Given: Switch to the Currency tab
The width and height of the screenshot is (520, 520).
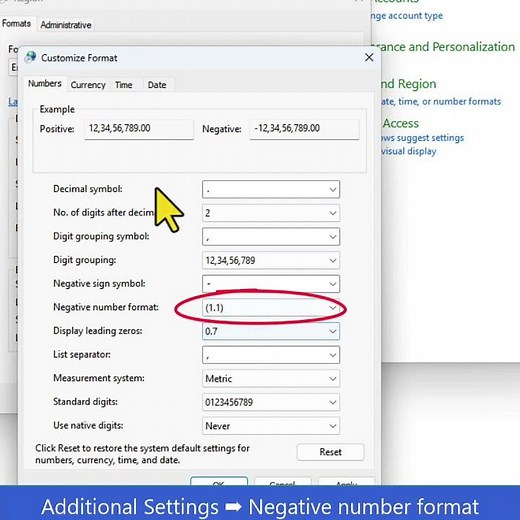Looking at the screenshot, I should click(88, 85).
